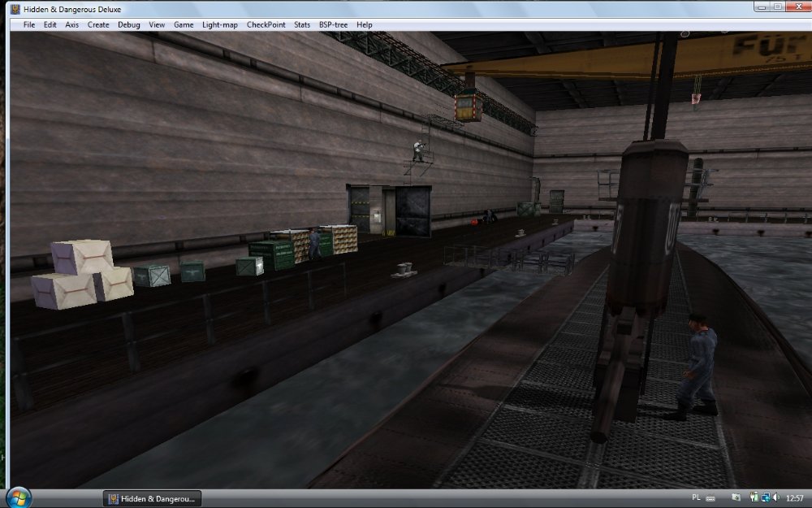Open the BSP-tree menu
Viewport: 812px width, 508px height.
click(334, 24)
